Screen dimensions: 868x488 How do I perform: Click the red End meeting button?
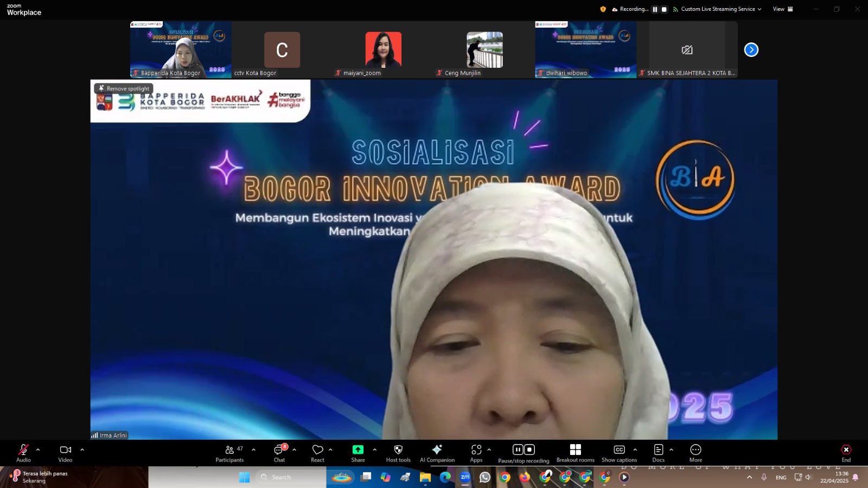point(846,453)
